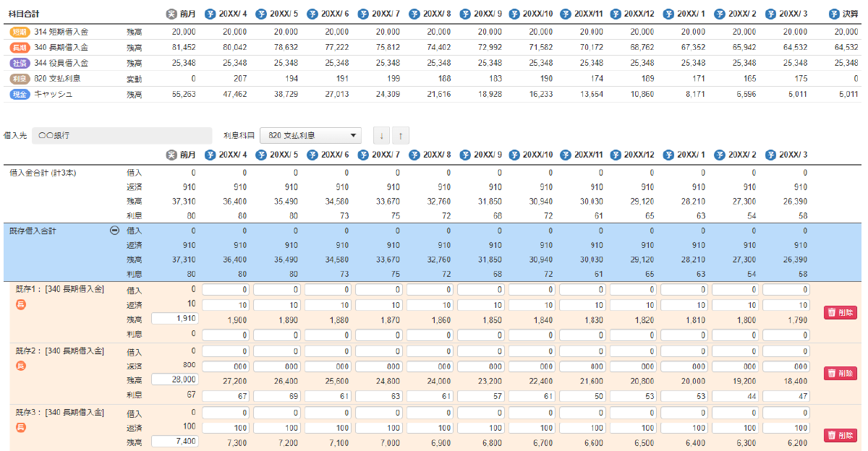This screenshot has width=868, height=451.
Task: Click 長期借入金 決算 value 64,532
Action: tap(846, 47)
